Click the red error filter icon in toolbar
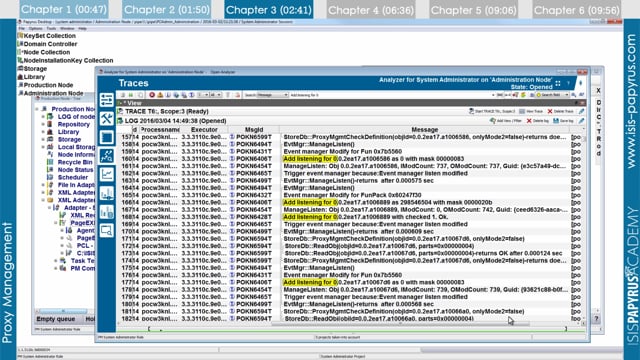This screenshot has height=360, width=640. [x=152, y=95]
